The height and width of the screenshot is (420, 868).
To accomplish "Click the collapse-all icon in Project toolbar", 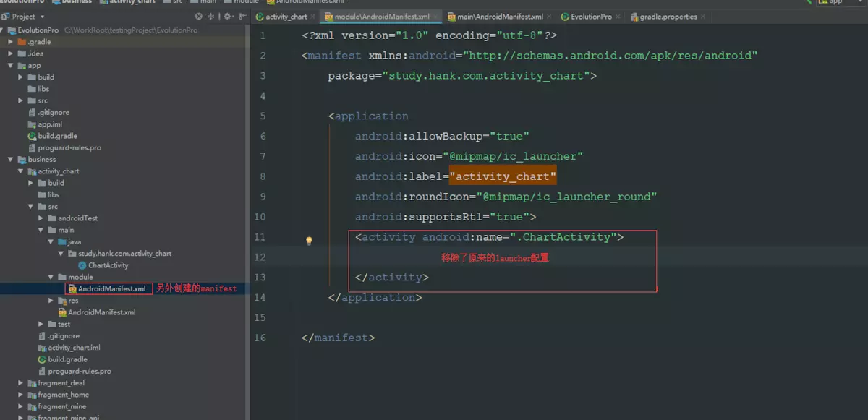I will pyautogui.click(x=211, y=16).
